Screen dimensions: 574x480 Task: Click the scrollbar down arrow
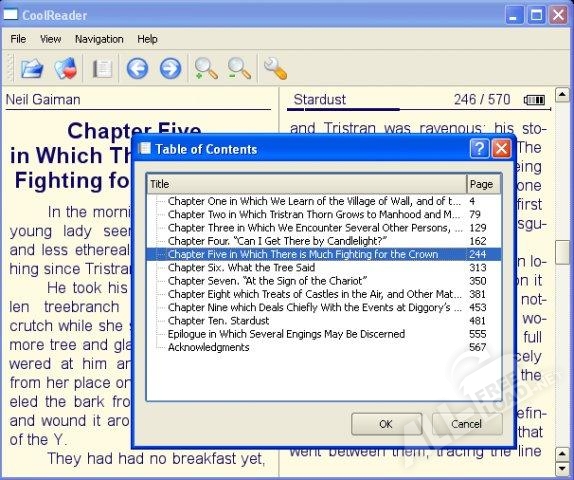click(x=563, y=468)
